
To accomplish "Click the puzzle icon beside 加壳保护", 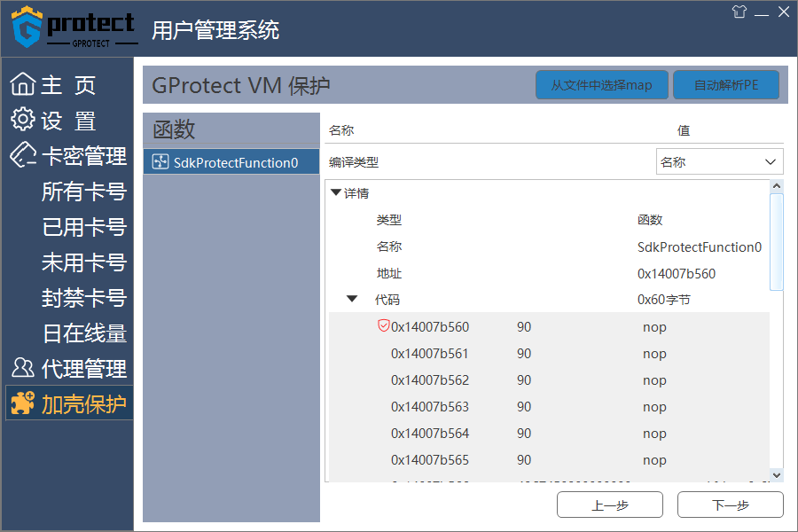I will [x=23, y=403].
